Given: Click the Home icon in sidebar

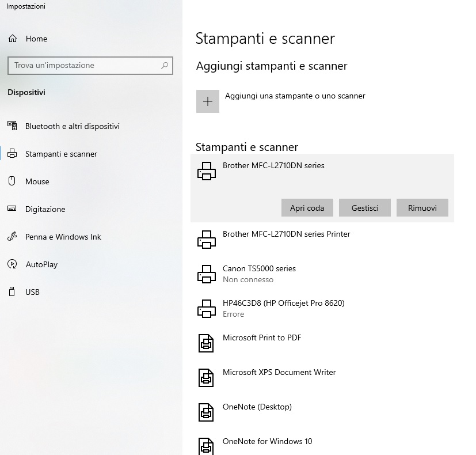Looking at the screenshot, I should [x=13, y=38].
